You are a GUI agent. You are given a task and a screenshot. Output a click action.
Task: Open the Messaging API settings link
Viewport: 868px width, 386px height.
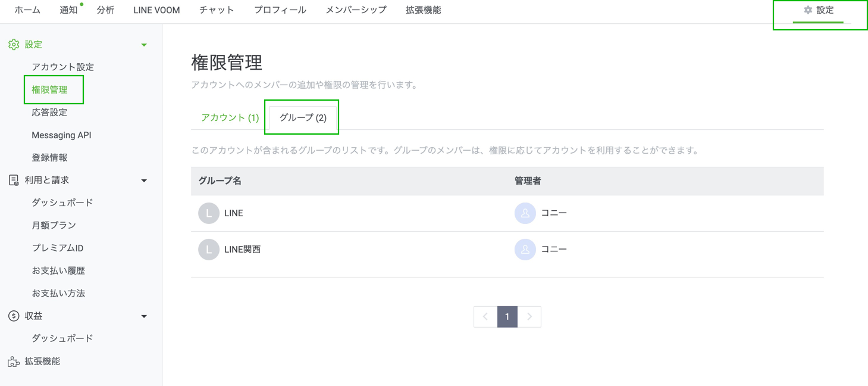pos(61,135)
